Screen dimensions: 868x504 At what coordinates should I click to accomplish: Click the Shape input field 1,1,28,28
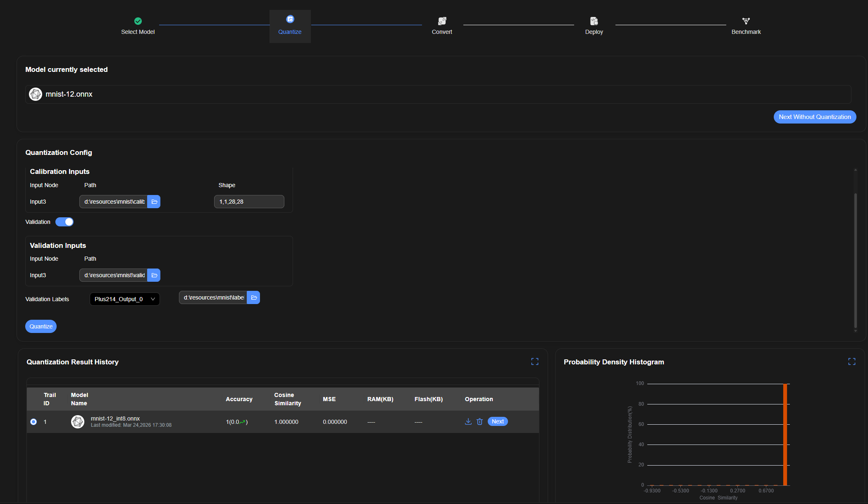pyautogui.click(x=249, y=202)
